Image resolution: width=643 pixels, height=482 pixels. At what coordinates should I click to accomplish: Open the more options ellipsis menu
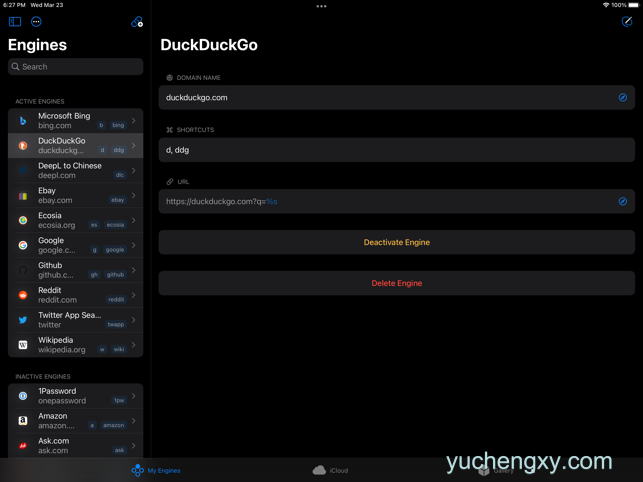tap(36, 22)
